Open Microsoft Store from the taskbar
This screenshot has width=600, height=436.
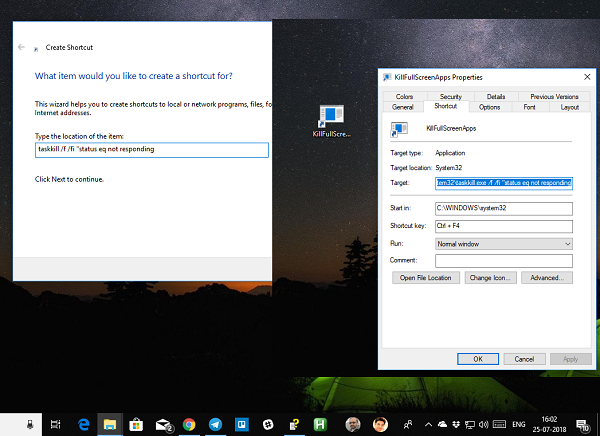pyautogui.click(x=136, y=424)
